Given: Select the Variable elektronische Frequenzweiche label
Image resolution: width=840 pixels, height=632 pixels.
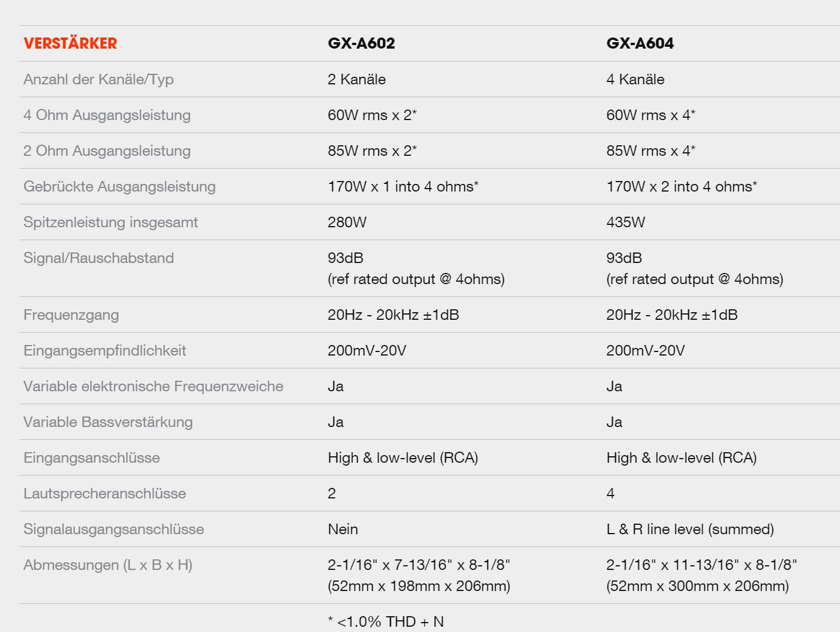Looking at the screenshot, I should click(153, 386).
